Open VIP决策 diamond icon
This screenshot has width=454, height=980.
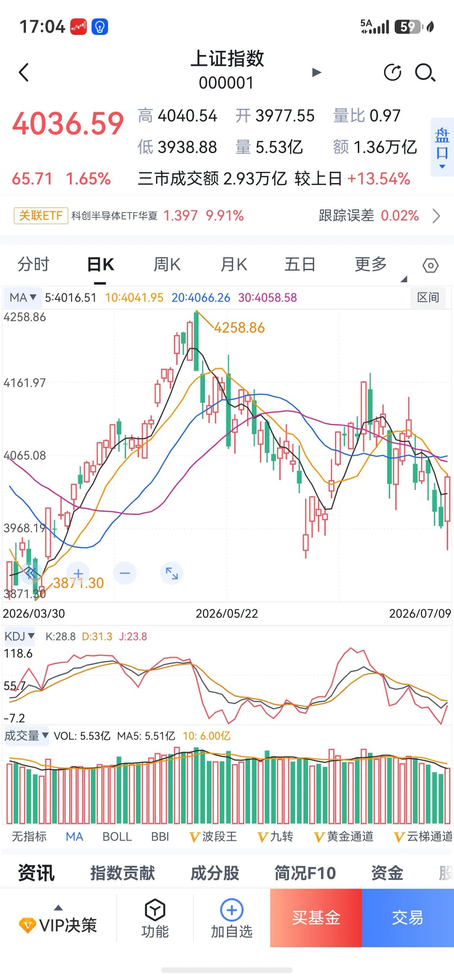point(27,925)
